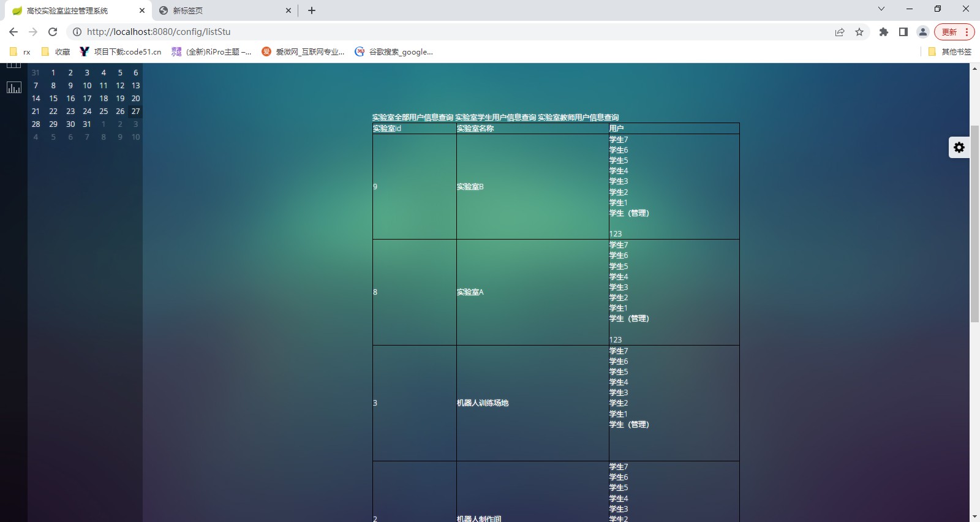Click the lab id 3 cell

tap(415, 403)
